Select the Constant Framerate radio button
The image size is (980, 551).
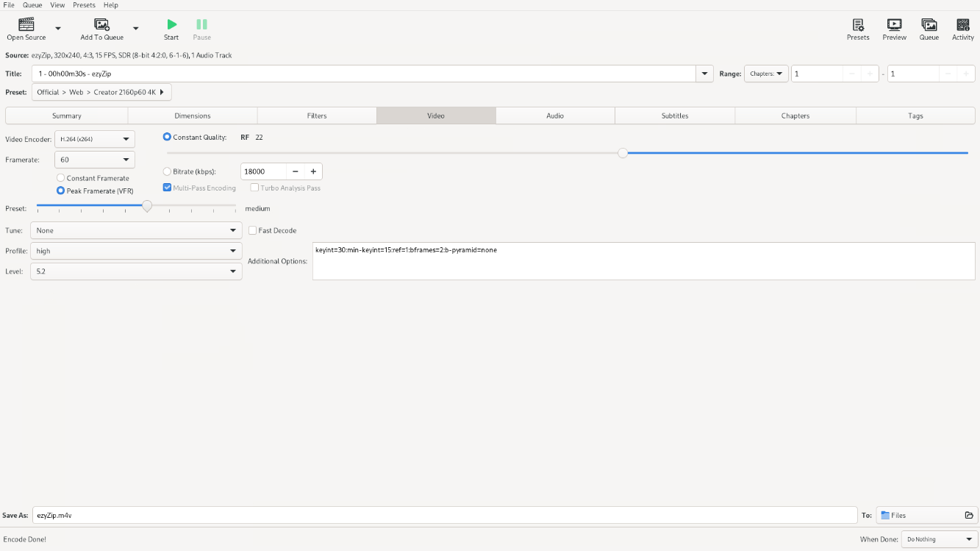tap(61, 178)
